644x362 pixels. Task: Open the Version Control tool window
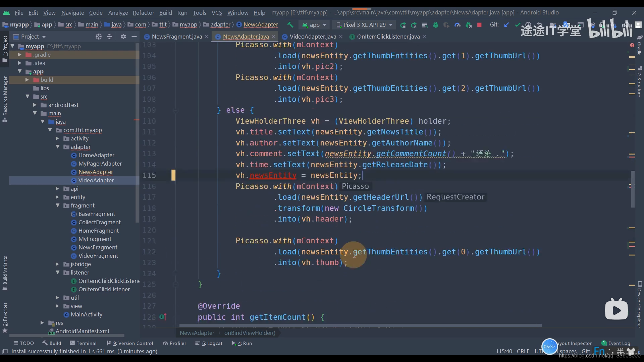129,343
